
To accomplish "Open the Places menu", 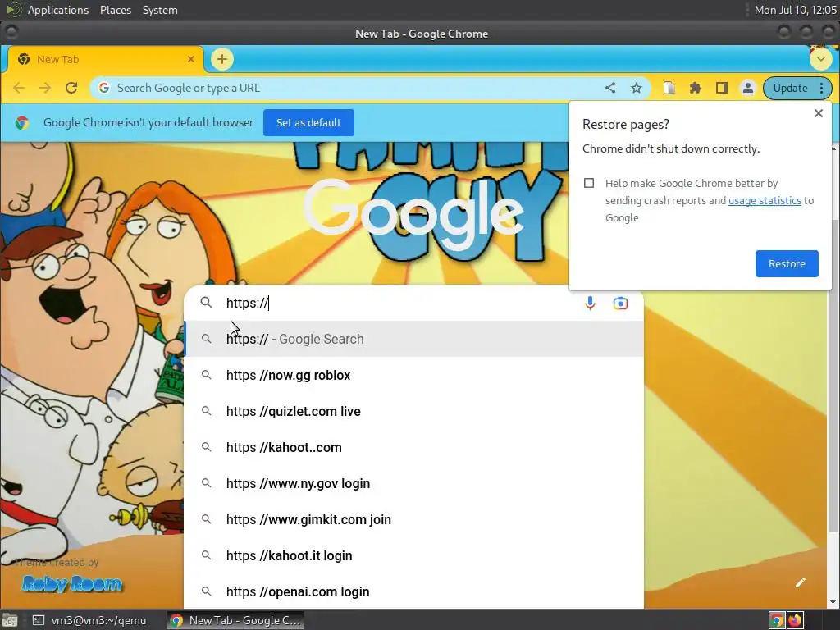I will point(116,10).
